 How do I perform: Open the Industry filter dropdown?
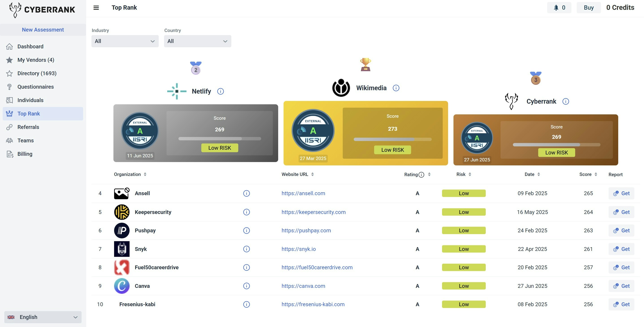125,41
